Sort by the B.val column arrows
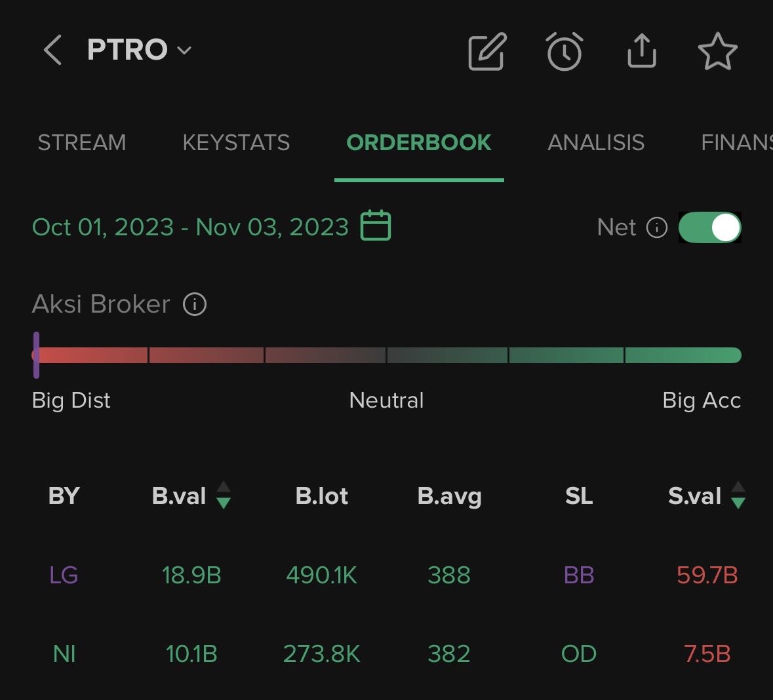The height and width of the screenshot is (700, 773). coord(224,496)
